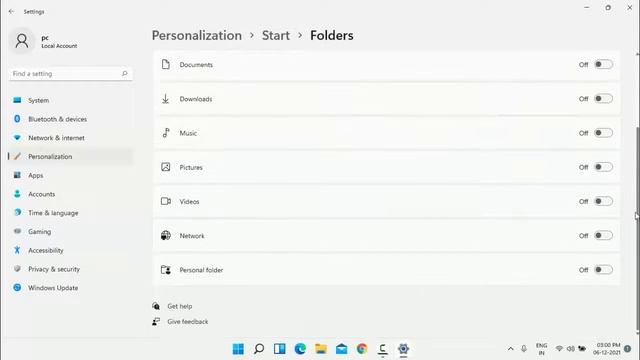The width and height of the screenshot is (640, 360).
Task: Enable the Network folder switch
Action: tap(603, 236)
